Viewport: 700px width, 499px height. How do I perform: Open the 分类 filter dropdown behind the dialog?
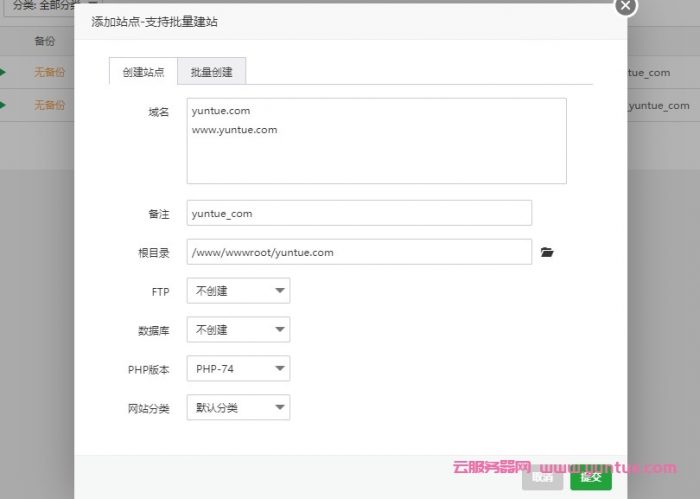point(50,6)
